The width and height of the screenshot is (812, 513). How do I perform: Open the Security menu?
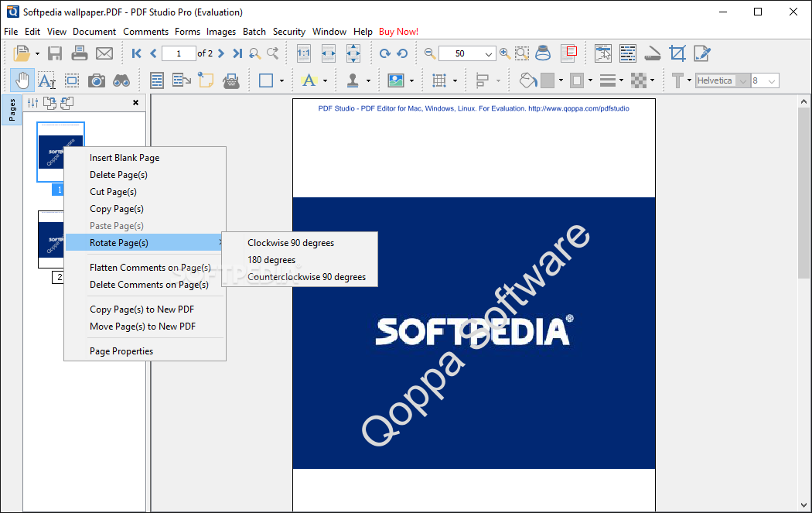click(x=289, y=32)
